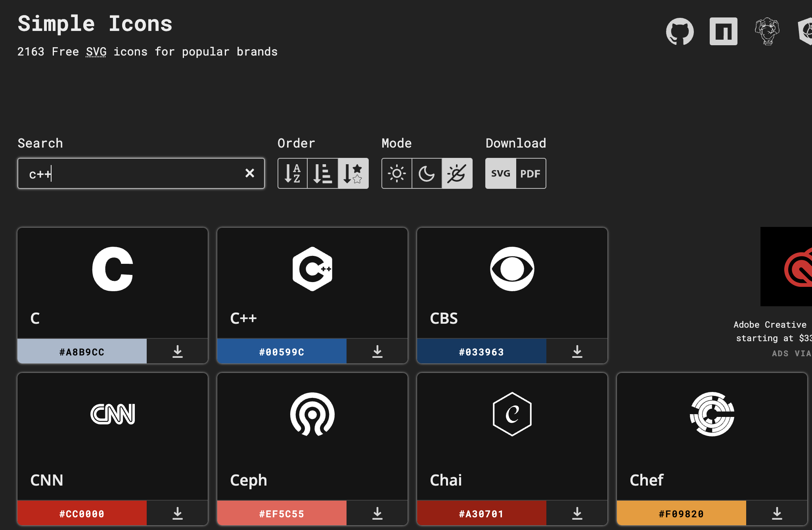Select alphabetical order sorting

pyautogui.click(x=292, y=173)
